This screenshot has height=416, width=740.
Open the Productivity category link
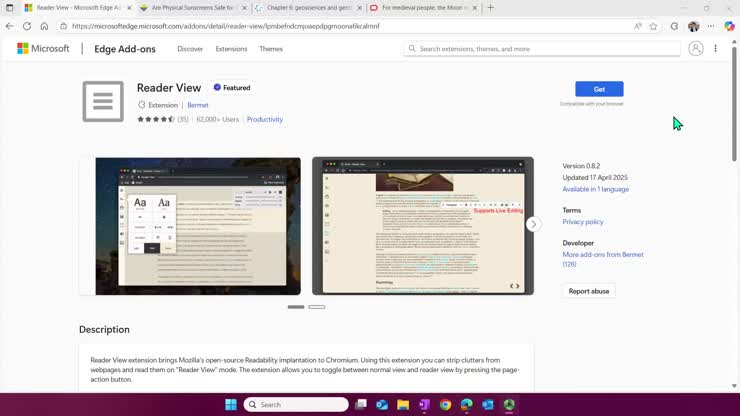click(x=265, y=119)
